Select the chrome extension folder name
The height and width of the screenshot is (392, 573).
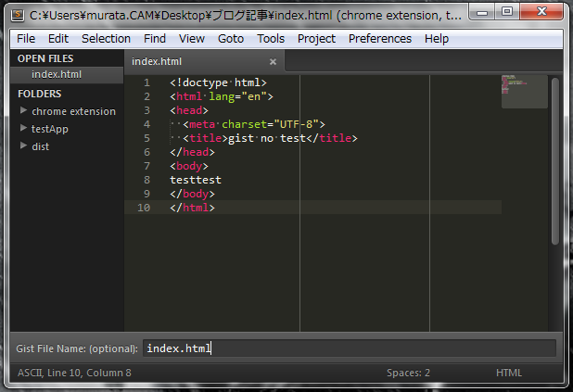[73, 111]
